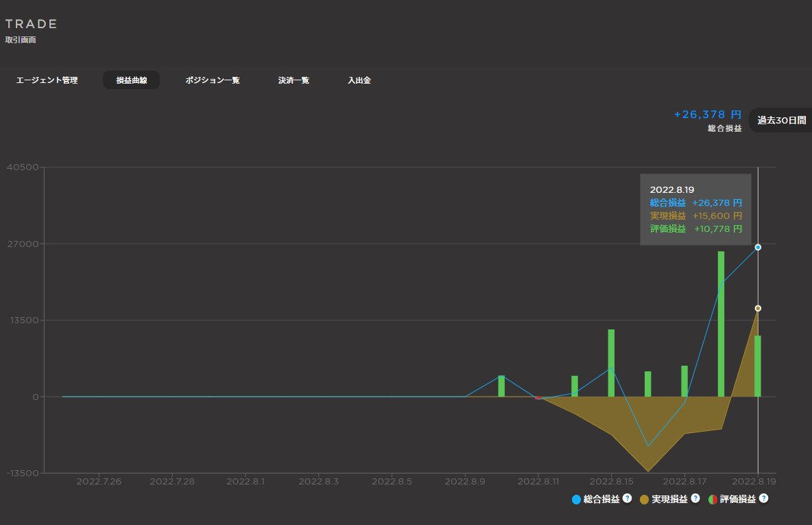Toggle the blue 総合損益 legend dot
Viewport: 812px width, 525px height.
coord(576,500)
